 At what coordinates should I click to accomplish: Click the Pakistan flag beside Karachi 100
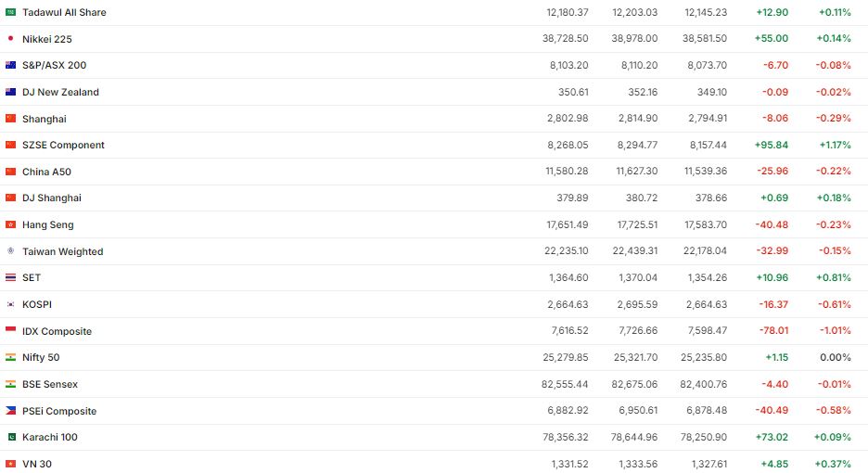point(10,437)
